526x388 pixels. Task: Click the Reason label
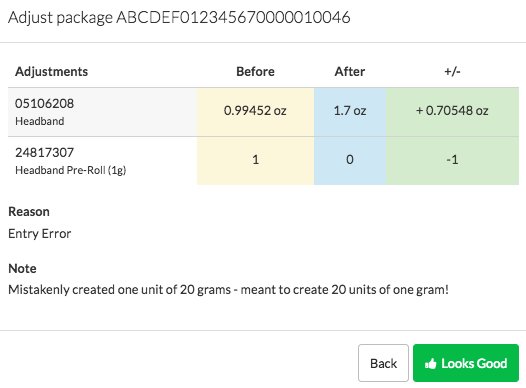(29, 212)
